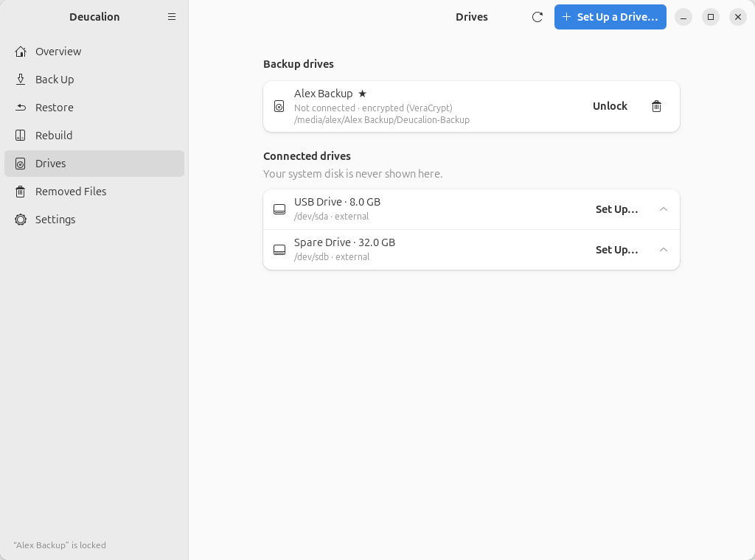The height and width of the screenshot is (560, 755).
Task: Click the refresh drives icon
Action: (x=537, y=17)
